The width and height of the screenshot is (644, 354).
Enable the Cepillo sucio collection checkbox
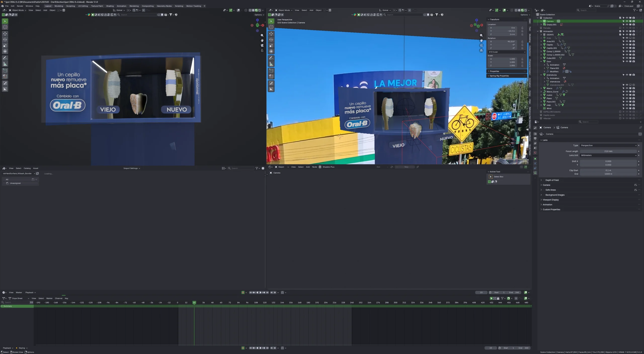coord(620,115)
